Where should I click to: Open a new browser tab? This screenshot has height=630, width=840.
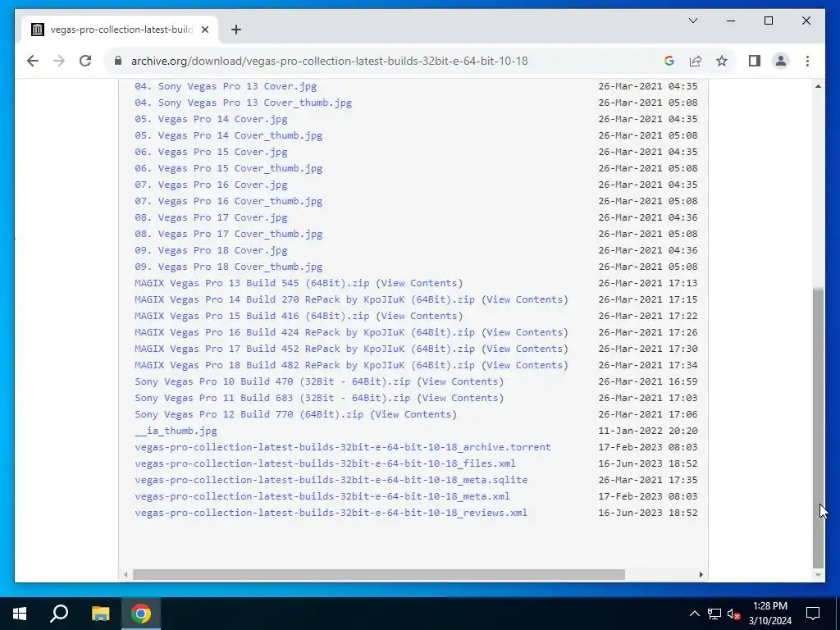pos(236,30)
